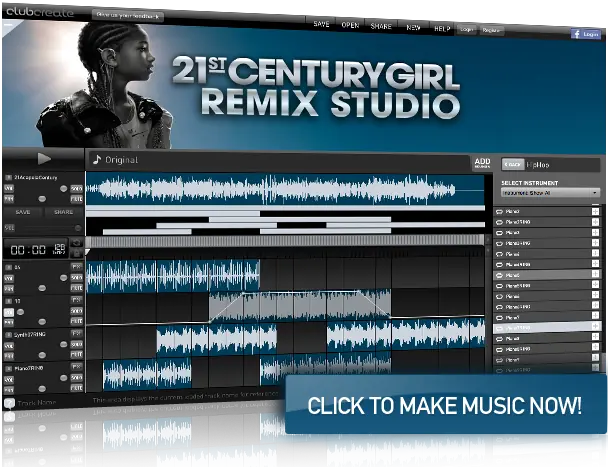Add the first instrument in the list
This screenshot has width=608, height=467.
point(595,211)
